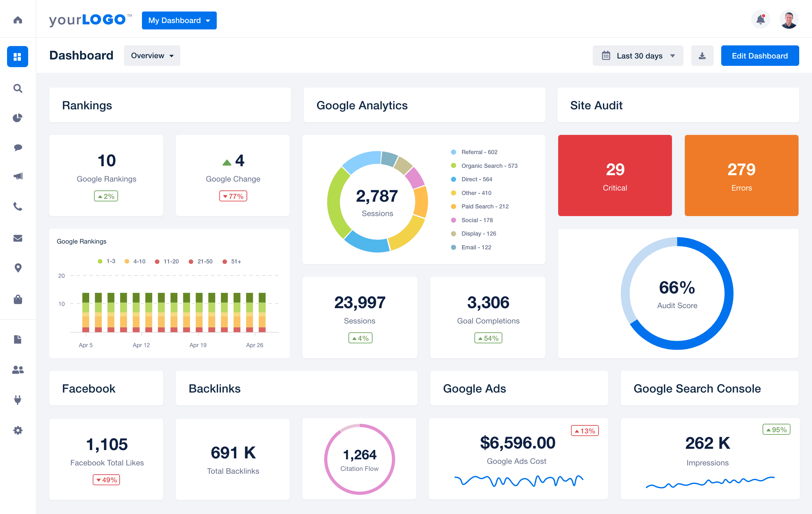Click the location pin icon

(18, 268)
